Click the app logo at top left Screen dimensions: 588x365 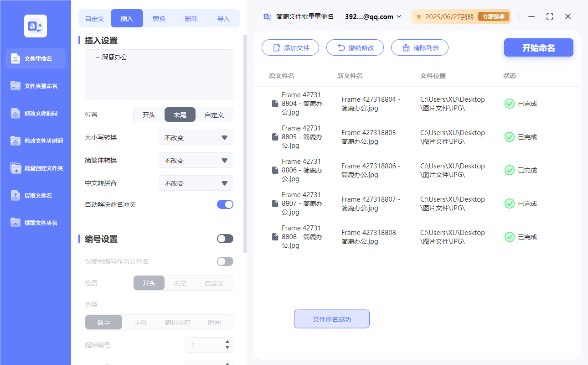35,26
